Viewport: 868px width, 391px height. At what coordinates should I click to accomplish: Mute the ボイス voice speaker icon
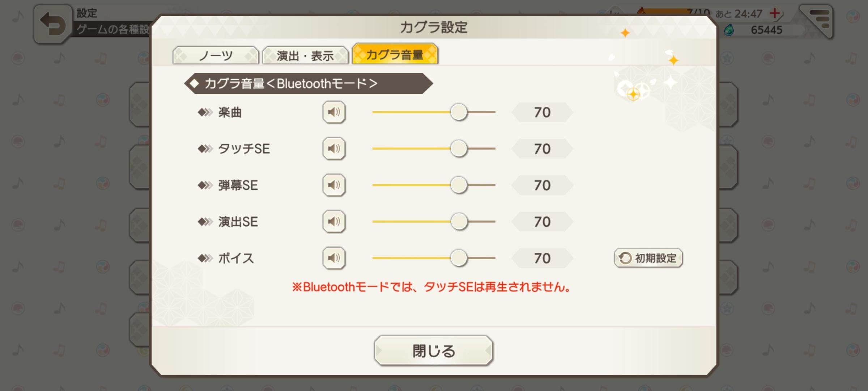(x=334, y=258)
